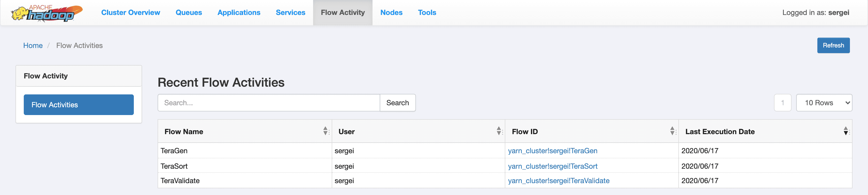Select Flow Activities in the sidebar
This screenshot has width=868, height=195.
click(x=79, y=105)
